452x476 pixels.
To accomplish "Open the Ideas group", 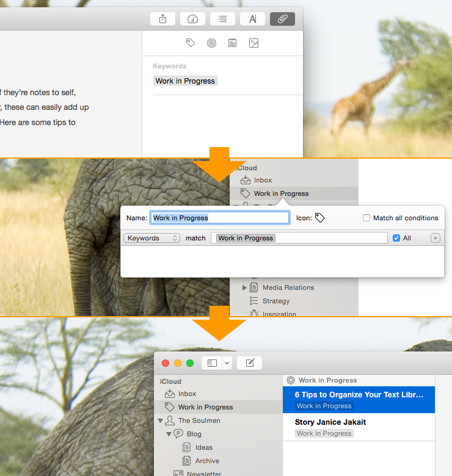I will tap(204, 447).
